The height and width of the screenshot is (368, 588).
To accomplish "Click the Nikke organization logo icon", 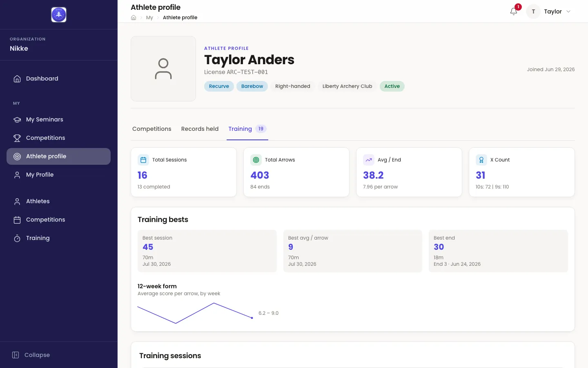I will tap(59, 15).
